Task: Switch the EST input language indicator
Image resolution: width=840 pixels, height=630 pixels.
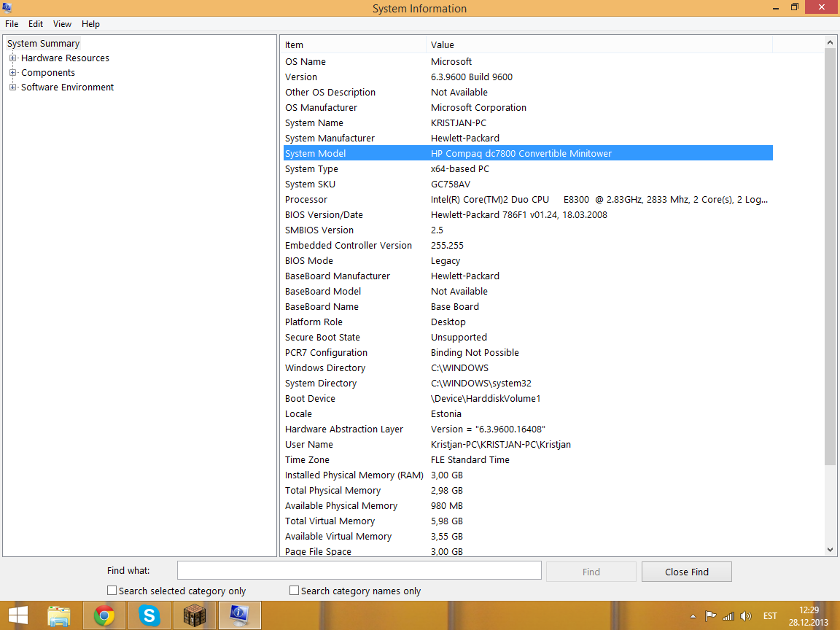Action: tap(770, 616)
